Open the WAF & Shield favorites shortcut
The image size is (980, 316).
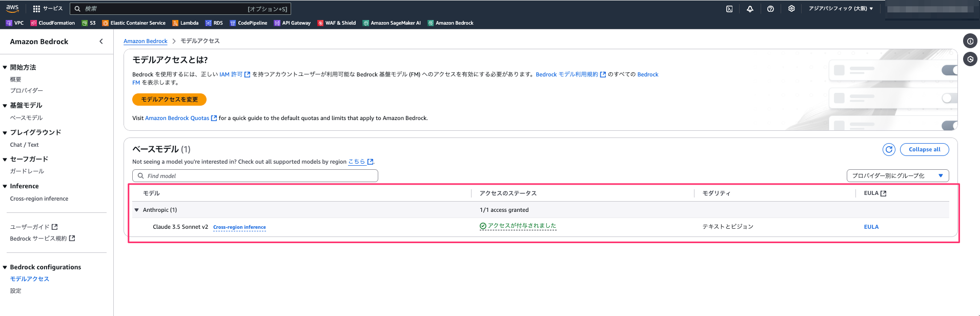click(337, 23)
